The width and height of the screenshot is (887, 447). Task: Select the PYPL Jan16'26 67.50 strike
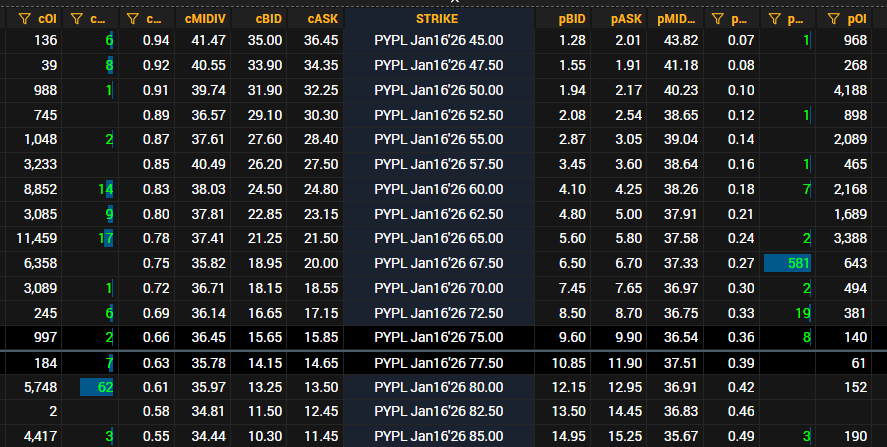point(438,264)
